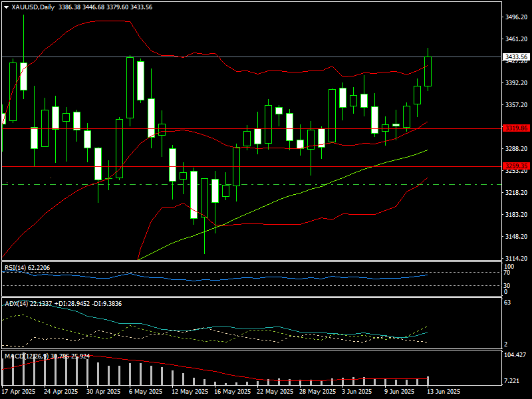Screen dimensions: 532x399
Task: Click the MACD scale value 104.427
Action: click(515, 356)
